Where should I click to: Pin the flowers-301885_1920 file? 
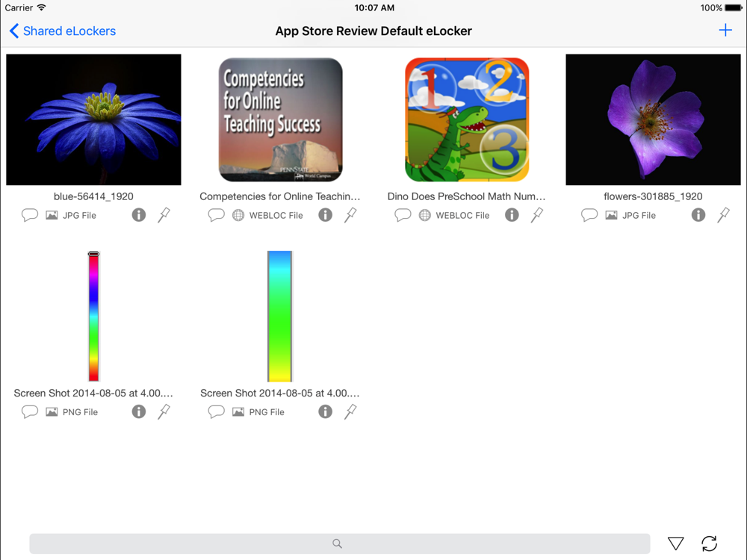point(724,215)
